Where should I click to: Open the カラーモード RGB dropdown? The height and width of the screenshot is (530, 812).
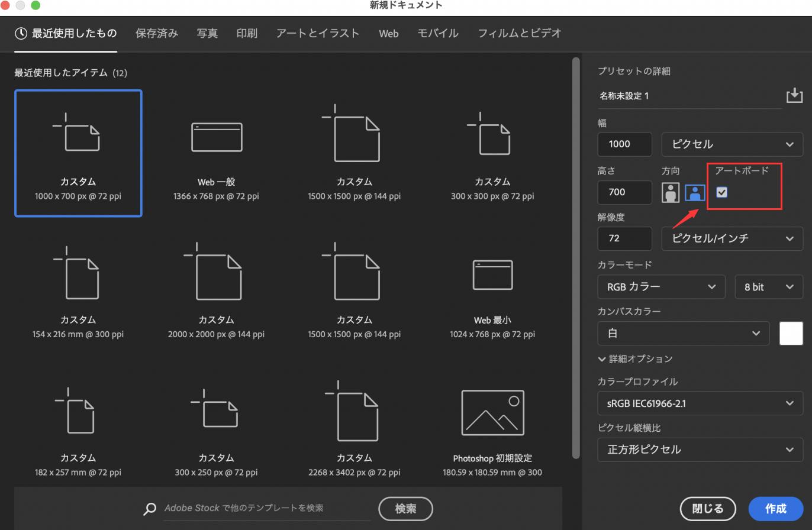[x=661, y=287]
